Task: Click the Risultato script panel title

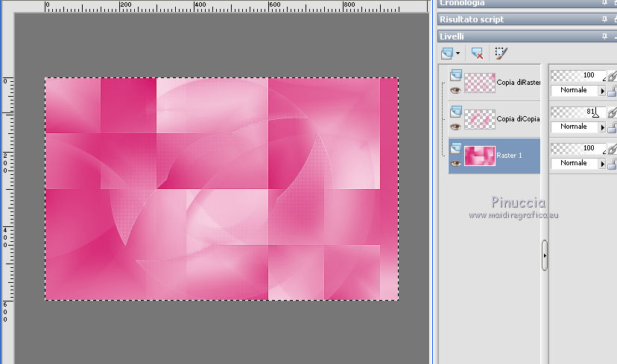Action: click(x=472, y=19)
